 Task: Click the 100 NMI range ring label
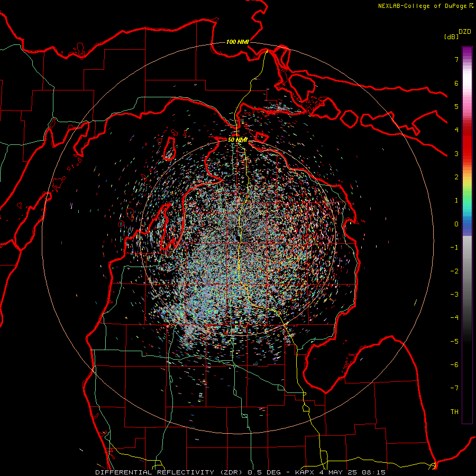pyautogui.click(x=237, y=42)
